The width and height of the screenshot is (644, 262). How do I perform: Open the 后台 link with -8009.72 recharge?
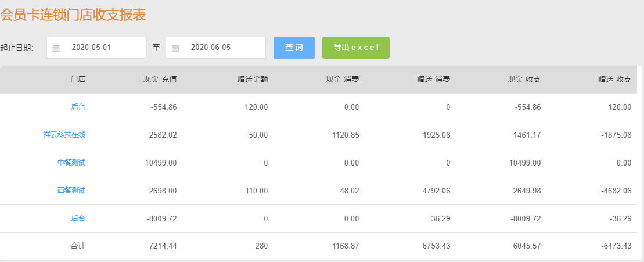pos(78,218)
